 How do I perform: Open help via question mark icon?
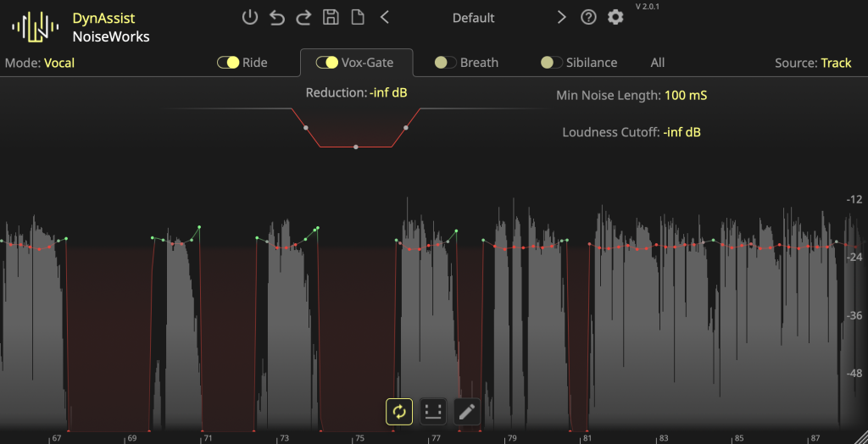(x=588, y=18)
